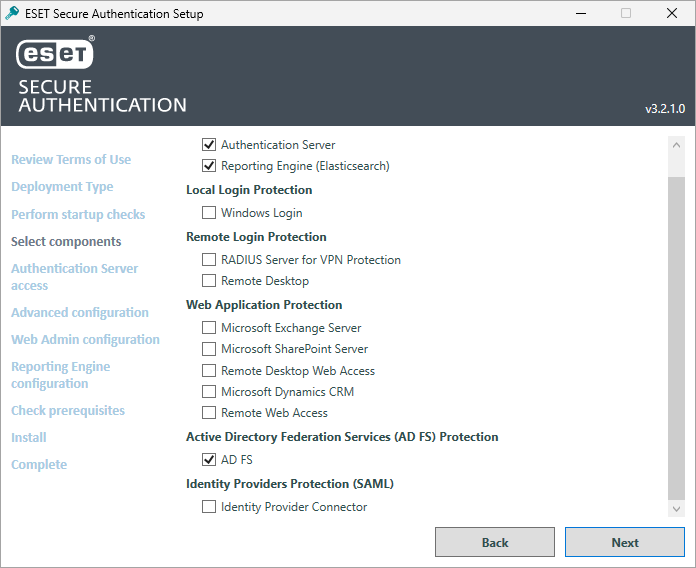This screenshot has width=696, height=568.
Task: Click the Web Application Protection heading
Action: (x=264, y=305)
